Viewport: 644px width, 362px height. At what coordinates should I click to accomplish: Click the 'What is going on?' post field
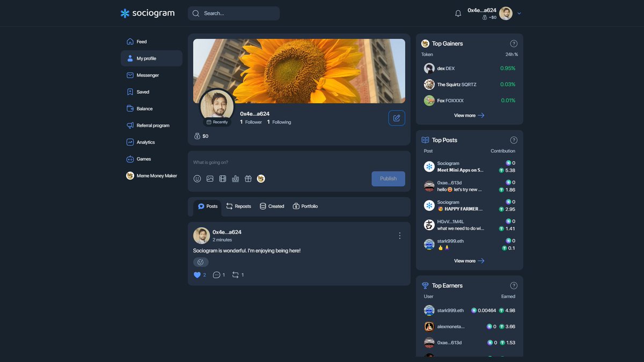(x=299, y=162)
